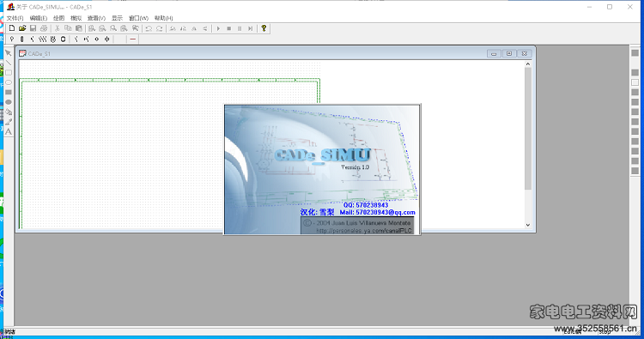Select the red wire line component
This screenshot has height=339, width=644.
(x=132, y=39)
